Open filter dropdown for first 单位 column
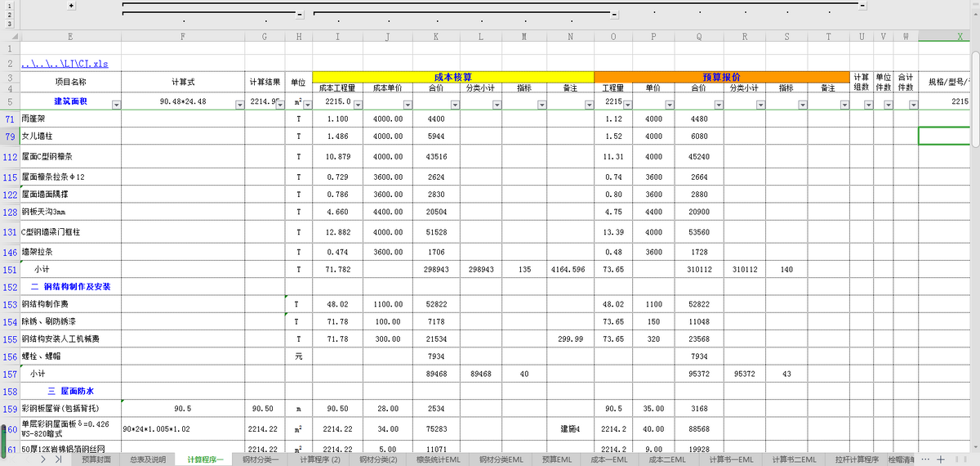980x466 pixels. click(x=307, y=104)
